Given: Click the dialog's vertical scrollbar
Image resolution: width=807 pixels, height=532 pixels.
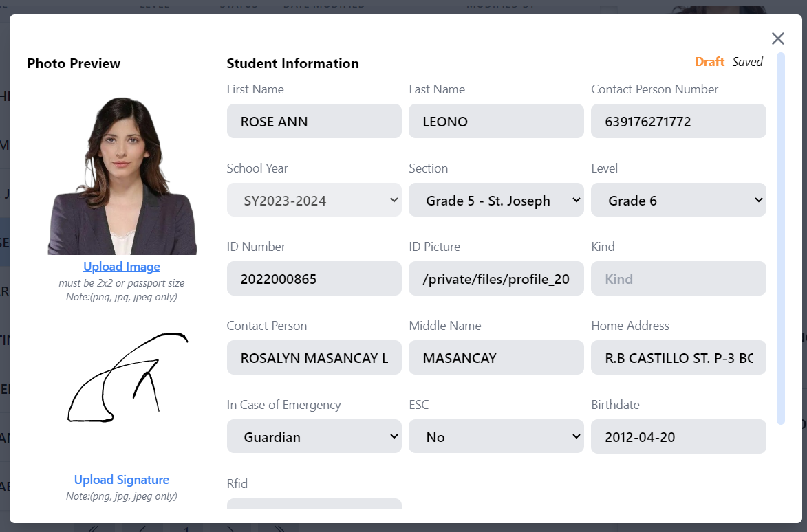Looking at the screenshot, I should (x=780, y=238).
